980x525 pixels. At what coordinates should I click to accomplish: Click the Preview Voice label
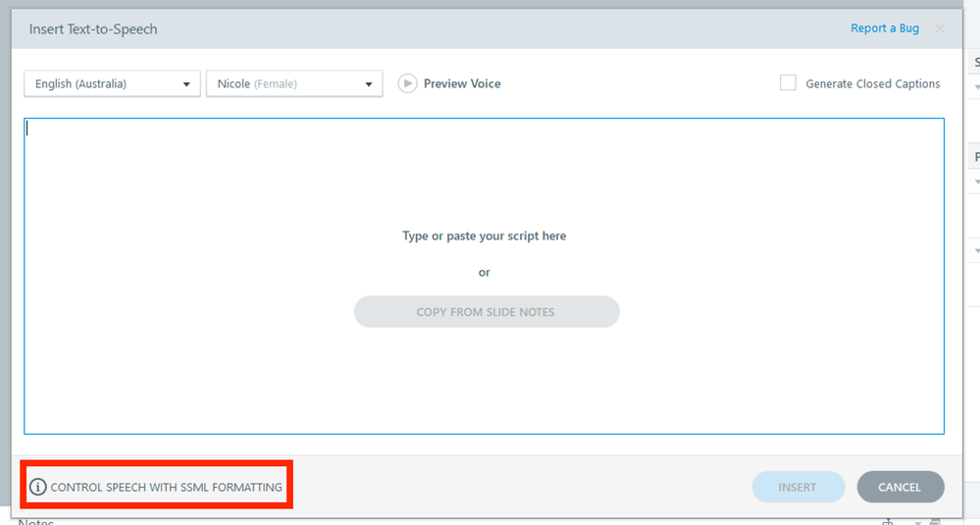point(462,83)
